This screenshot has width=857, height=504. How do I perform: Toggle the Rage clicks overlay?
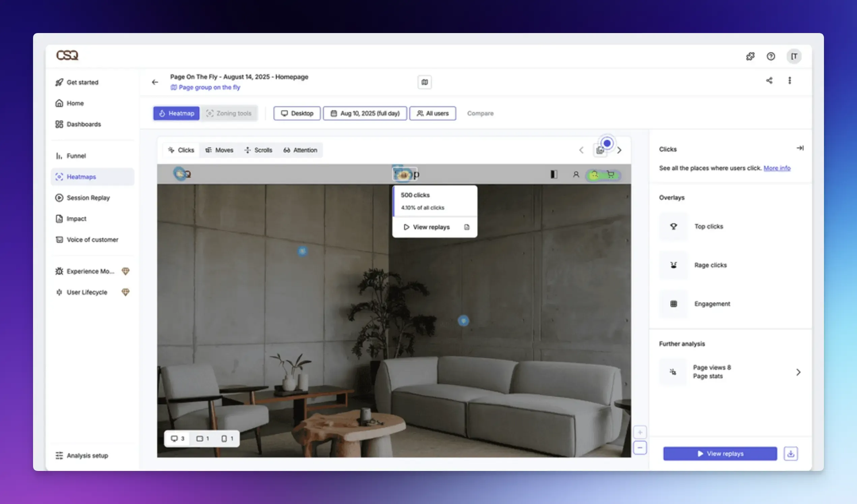pos(673,265)
